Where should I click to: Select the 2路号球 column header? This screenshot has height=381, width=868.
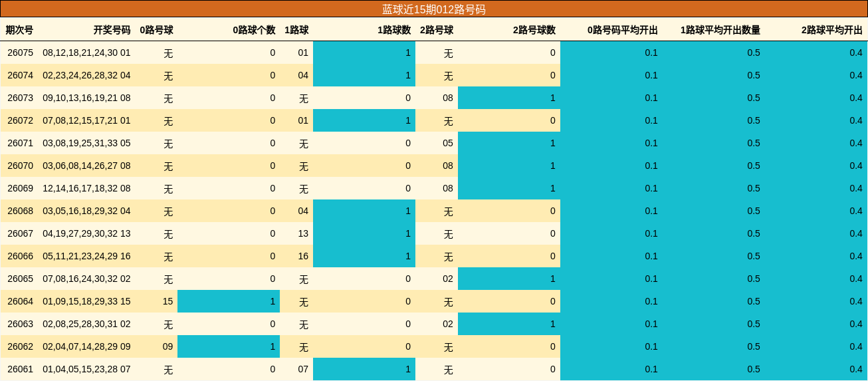pos(437,30)
